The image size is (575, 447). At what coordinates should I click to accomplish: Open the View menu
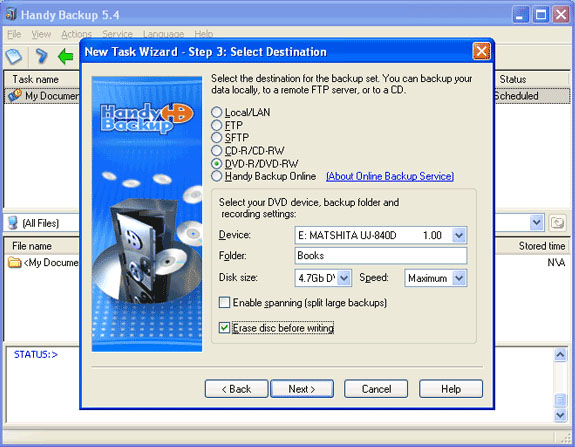click(41, 34)
